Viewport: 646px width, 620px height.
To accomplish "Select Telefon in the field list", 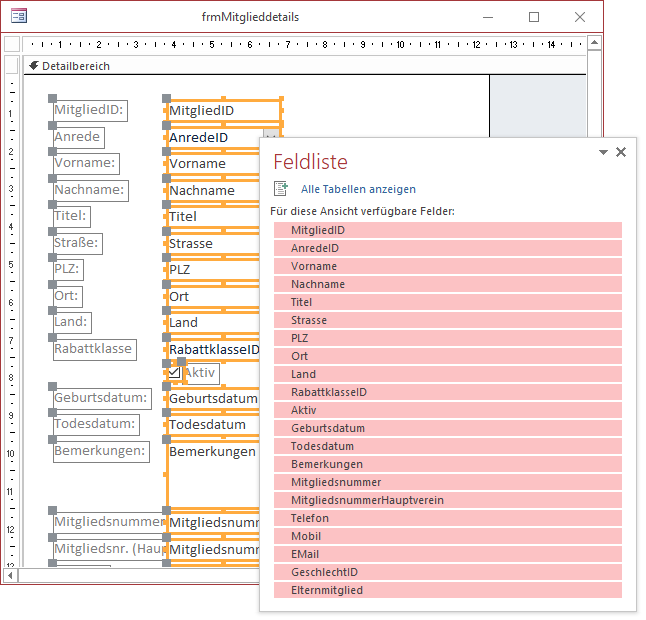I will tap(448, 518).
